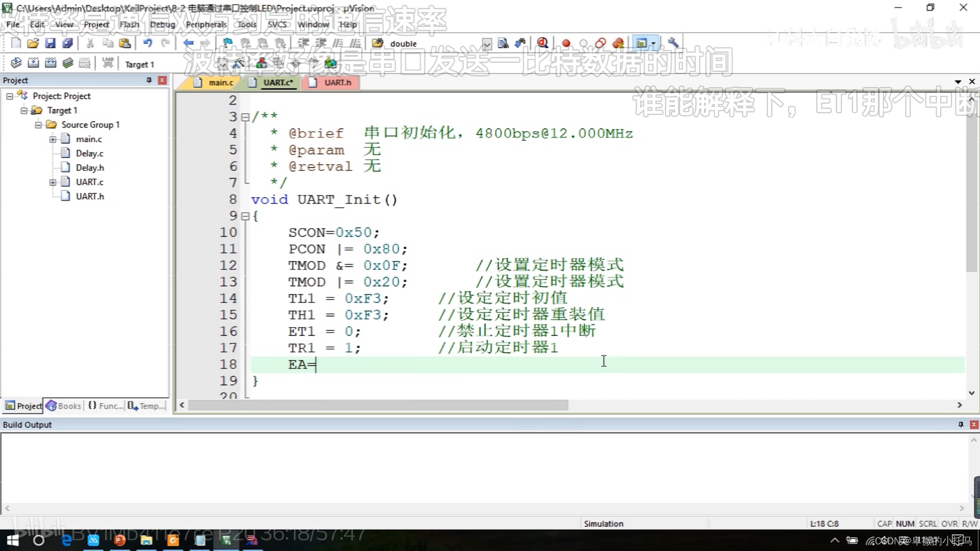Kill all breakpoints icon
This screenshot has width=980, height=551.
(x=618, y=43)
